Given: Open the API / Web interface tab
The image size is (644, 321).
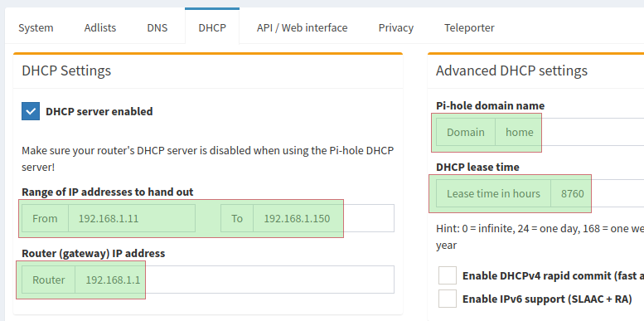Looking at the screenshot, I should 302,27.
